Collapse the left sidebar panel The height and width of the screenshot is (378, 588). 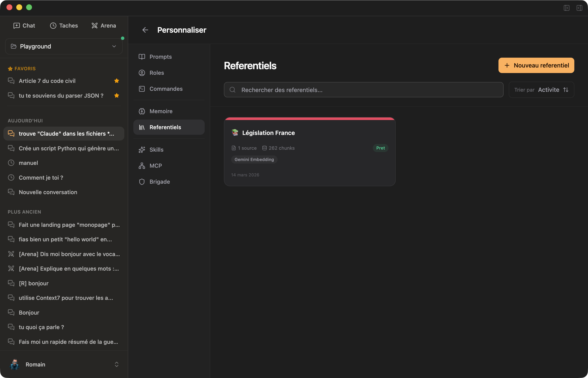567,8
